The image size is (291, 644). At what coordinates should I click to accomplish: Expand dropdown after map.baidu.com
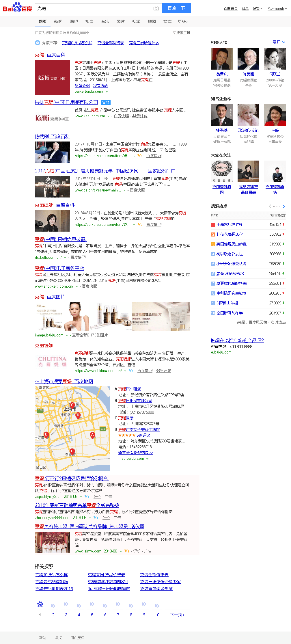coord(148,459)
